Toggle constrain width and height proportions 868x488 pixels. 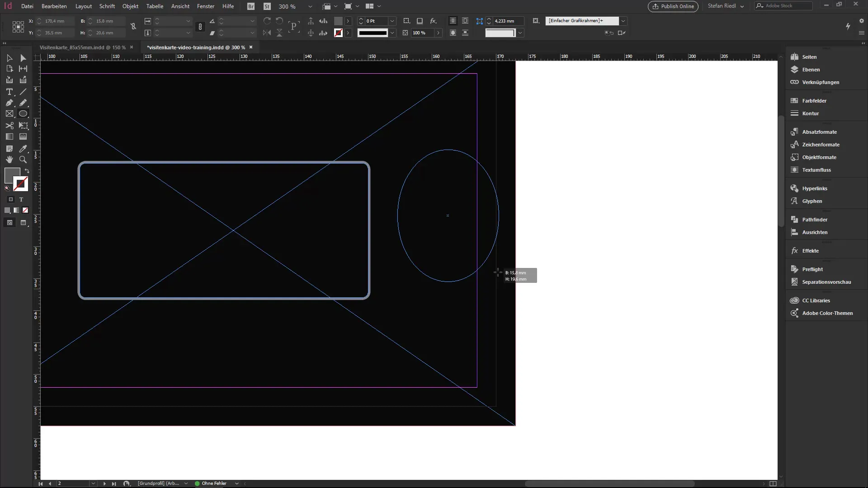(133, 27)
